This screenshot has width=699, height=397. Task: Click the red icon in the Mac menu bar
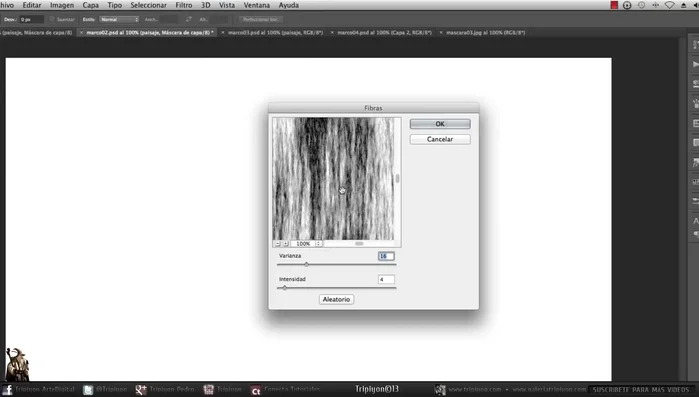coord(614,5)
